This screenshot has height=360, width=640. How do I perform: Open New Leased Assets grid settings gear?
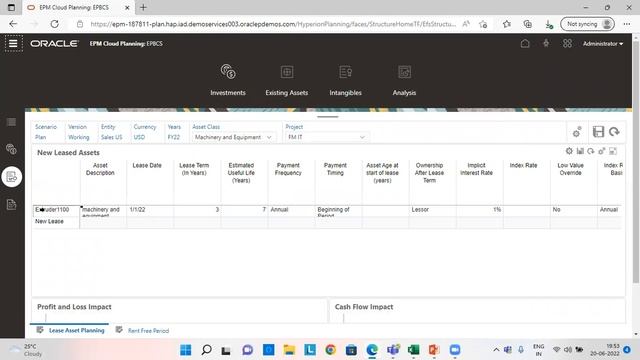[569, 151]
